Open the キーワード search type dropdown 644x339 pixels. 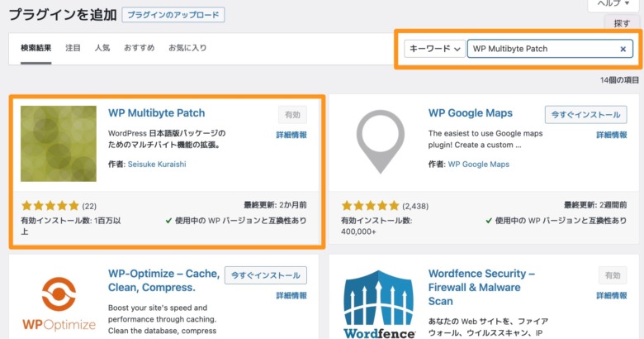coord(434,49)
